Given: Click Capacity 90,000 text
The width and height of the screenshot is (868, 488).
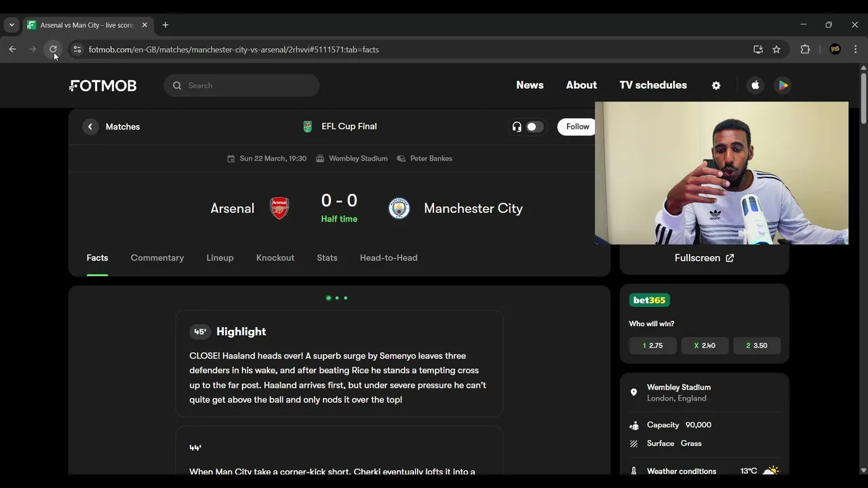Looking at the screenshot, I should 679,425.
